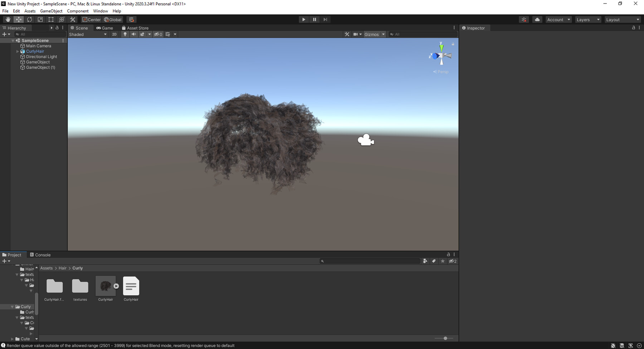Image resolution: width=644 pixels, height=349 pixels.
Task: Toggle hidden objects visibility in scene
Action: 158,34
